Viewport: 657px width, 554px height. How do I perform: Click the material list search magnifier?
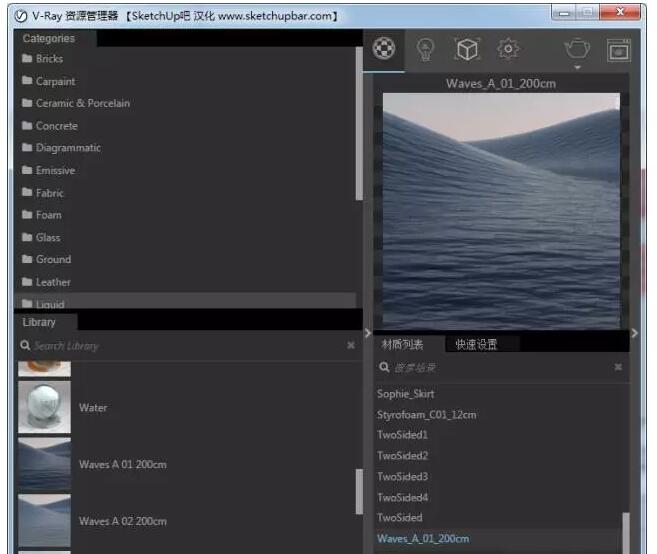pos(384,367)
